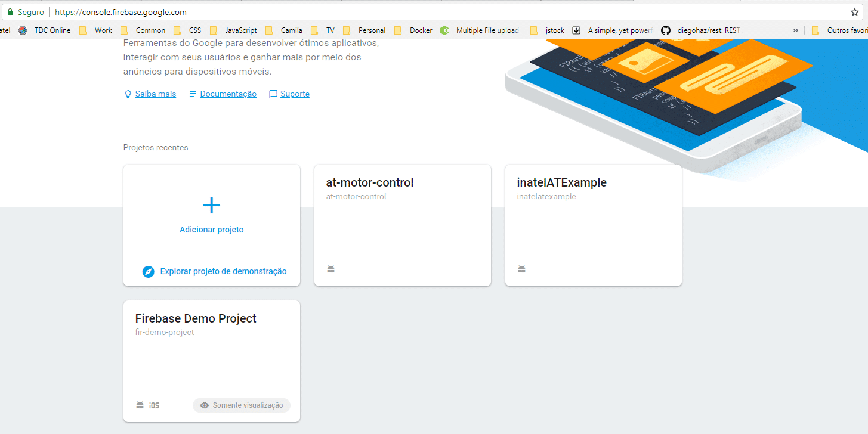Click the Android icon on inatelATExample card
Screen dimensions: 868x434
tap(521, 269)
